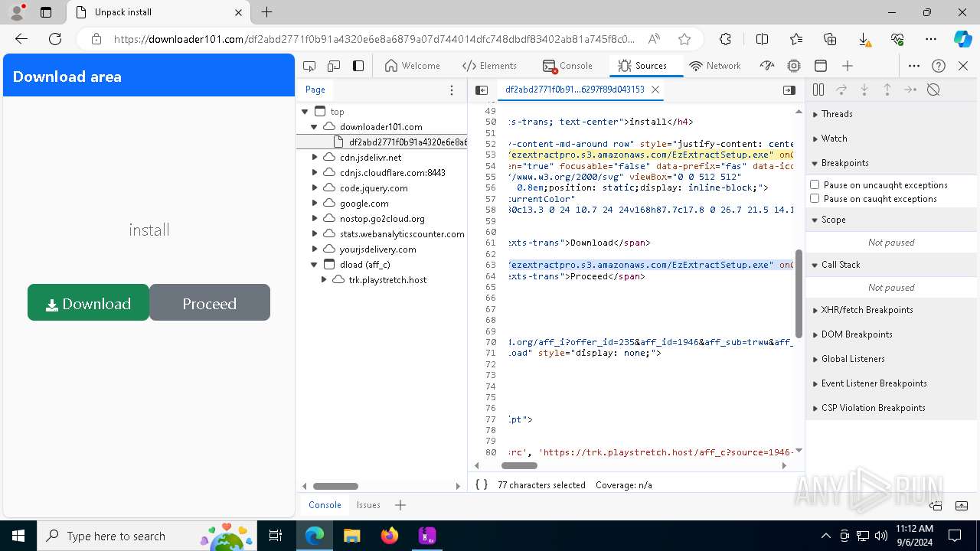
Task: Pretty print the source with braces icon
Action: [x=482, y=485]
